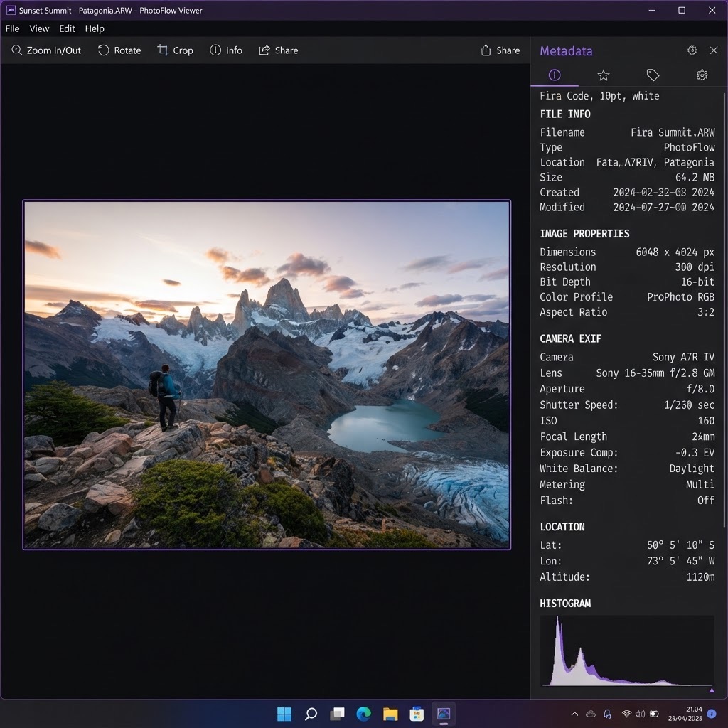Click the PhotoFlow app icon in title bar
Screen dimensions: 728x728
11,10
